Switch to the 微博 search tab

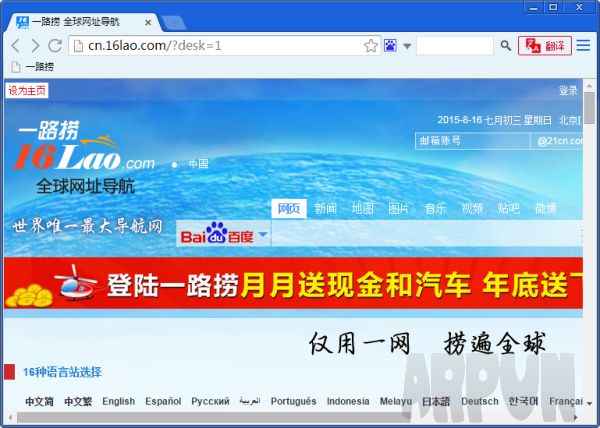(545, 208)
